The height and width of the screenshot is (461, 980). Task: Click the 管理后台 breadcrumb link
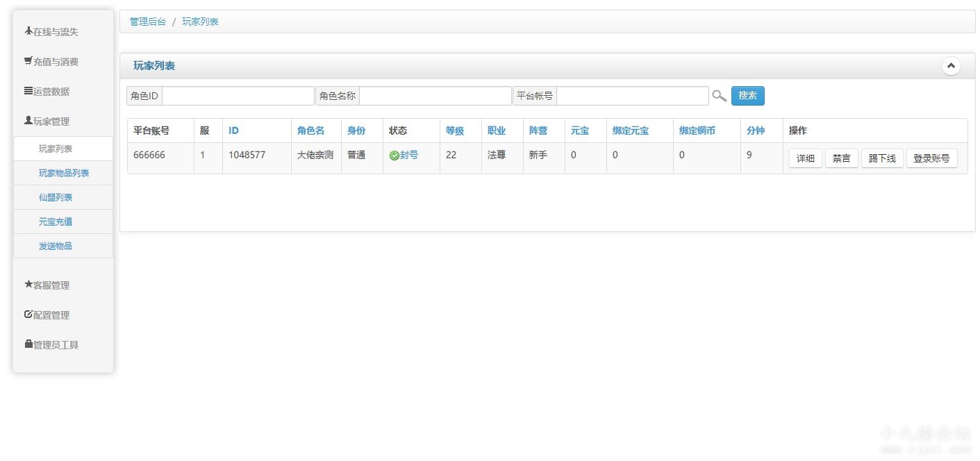148,22
